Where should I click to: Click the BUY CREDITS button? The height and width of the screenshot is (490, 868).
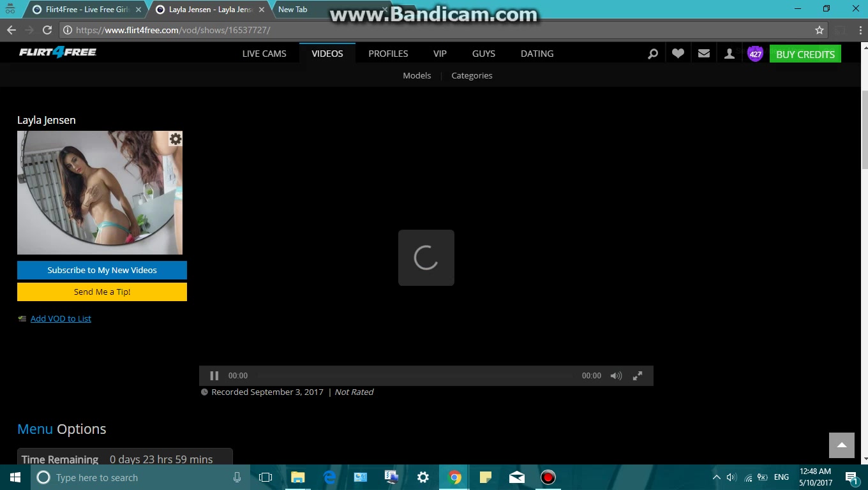(x=805, y=54)
